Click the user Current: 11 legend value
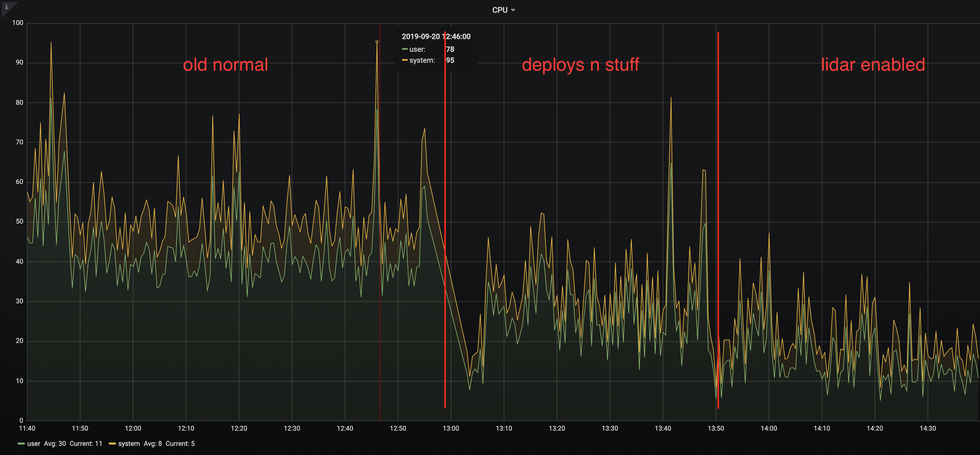This screenshot has height=455, width=980. pos(86,444)
